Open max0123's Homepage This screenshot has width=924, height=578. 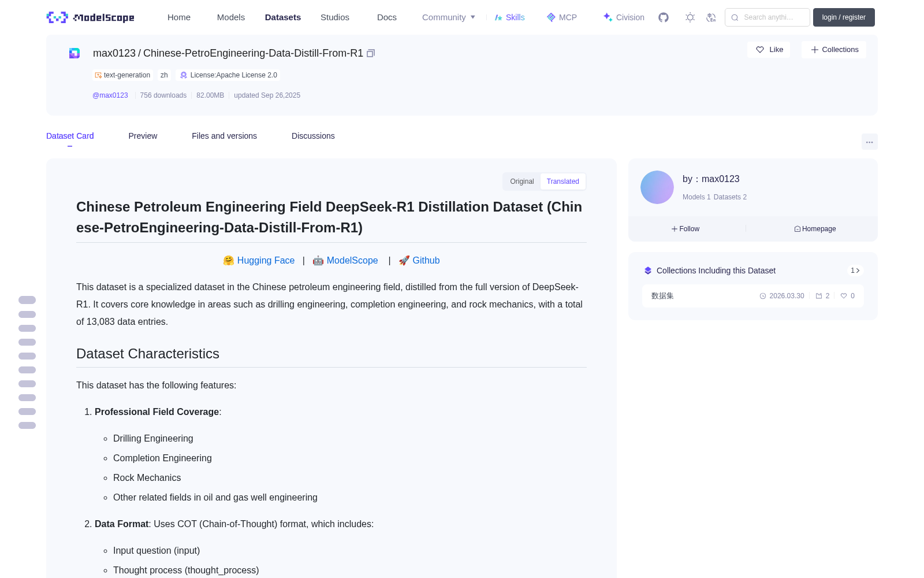tap(815, 229)
